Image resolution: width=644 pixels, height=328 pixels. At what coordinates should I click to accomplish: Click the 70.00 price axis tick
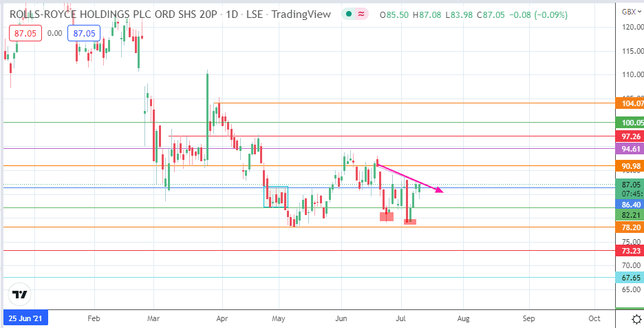click(631, 265)
